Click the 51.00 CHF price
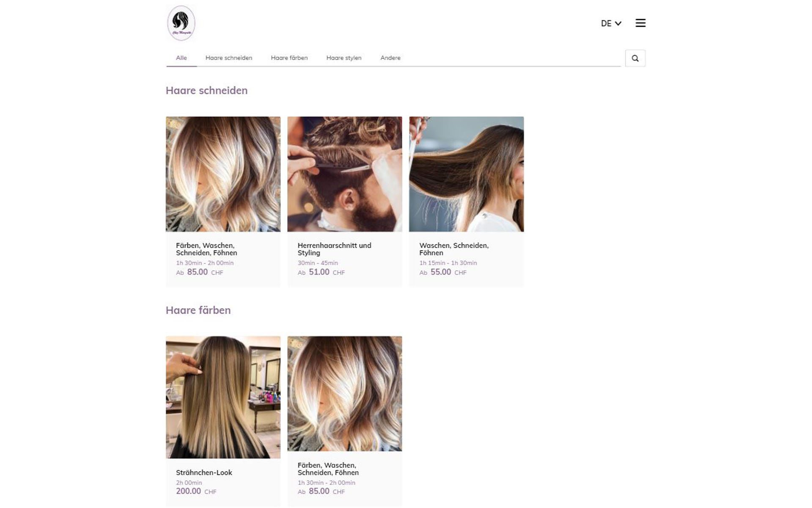Image resolution: width=812 pixels, height=508 pixels. 321,272
